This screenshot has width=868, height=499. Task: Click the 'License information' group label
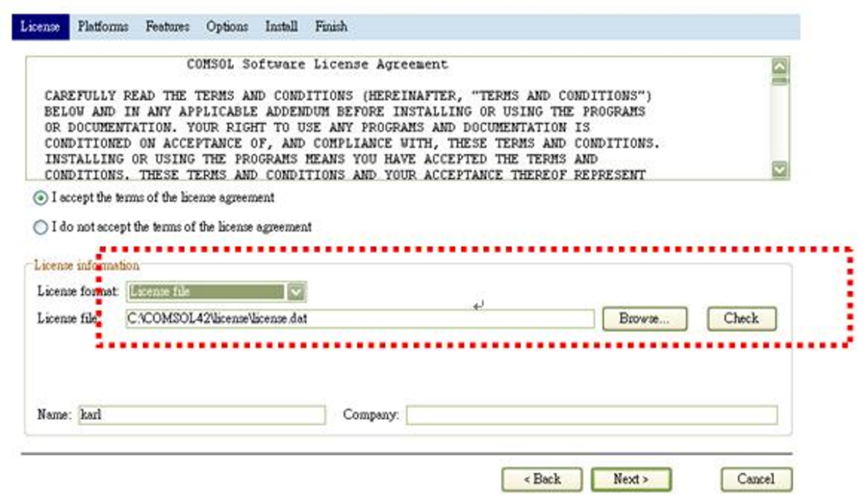(86, 265)
